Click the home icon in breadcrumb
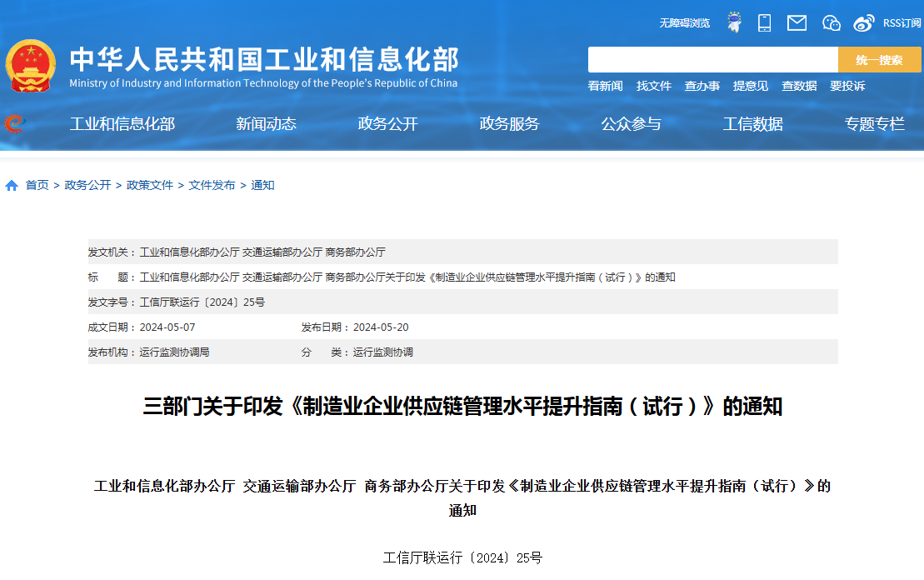 (11, 186)
